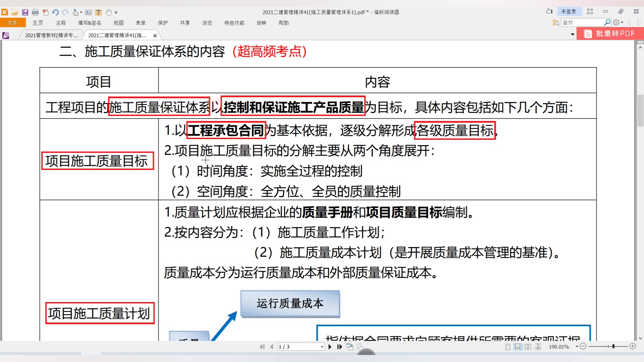Jump to the last page

tap(339, 347)
